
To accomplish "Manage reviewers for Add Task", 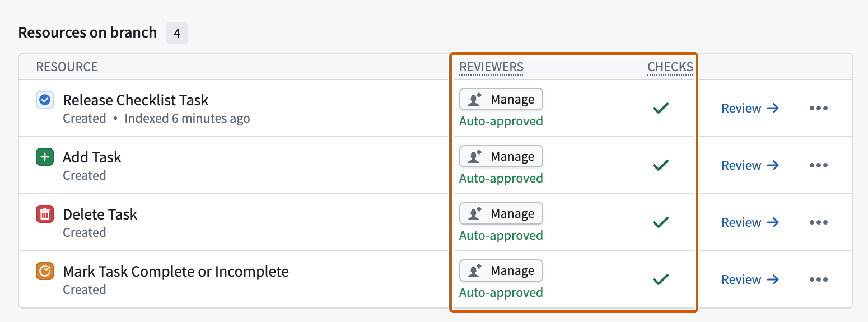I will click(501, 156).
